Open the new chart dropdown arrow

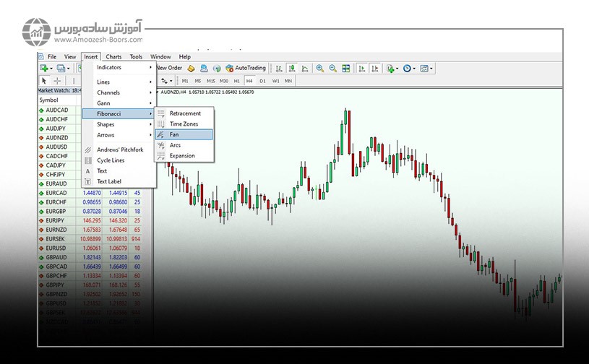(x=51, y=69)
